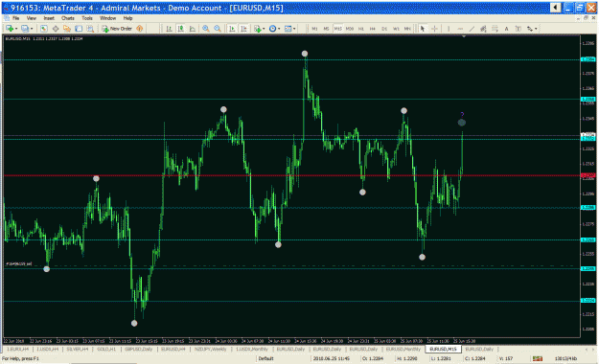The image size is (599, 364).
Task: Switch chart to candlesticks type
Action: (181, 29)
